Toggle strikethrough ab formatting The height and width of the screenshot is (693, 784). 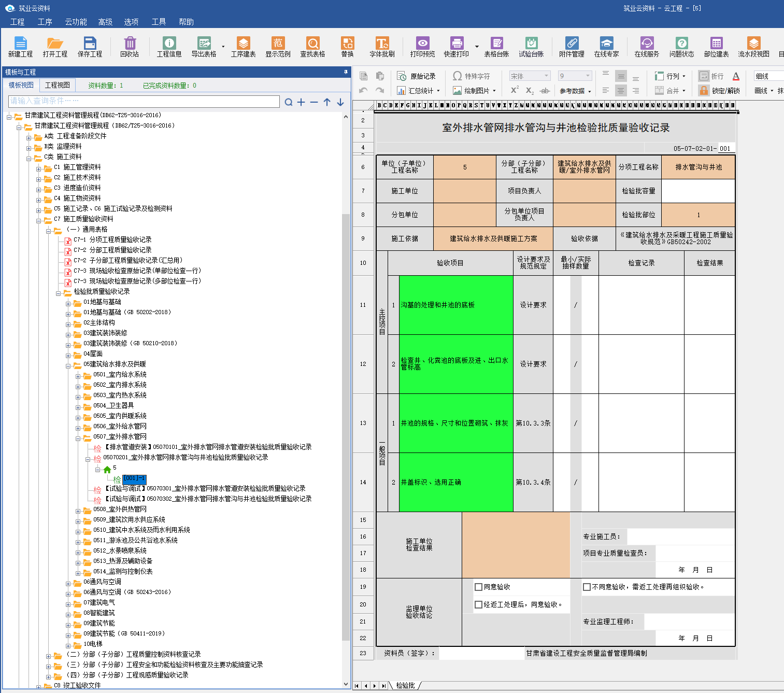545,90
